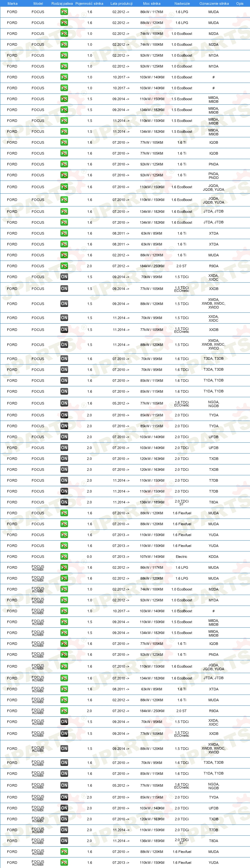Click 1.6 Flexifuel in FOCUS KOMBI MUDA row
Screen dimensions: 250x868
(x=182, y=852)
